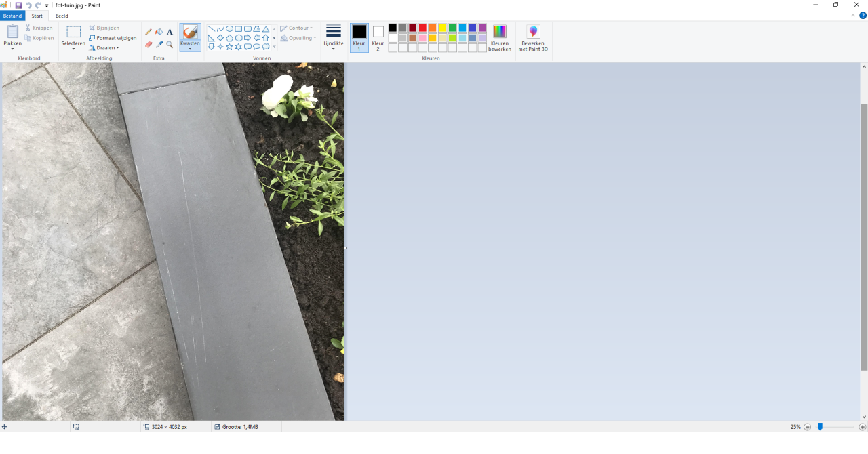Viewport: 868px width, 454px height.
Task: Open Bewerken met Paint 3D
Action: tap(533, 38)
